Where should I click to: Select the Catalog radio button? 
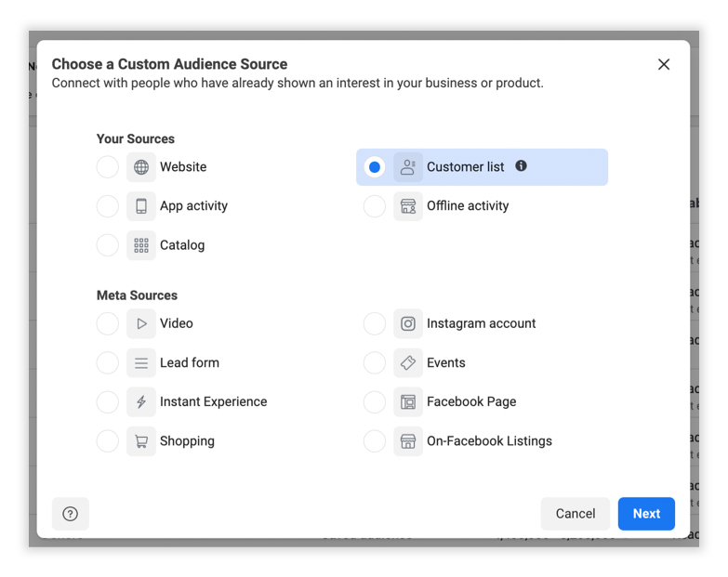(107, 245)
